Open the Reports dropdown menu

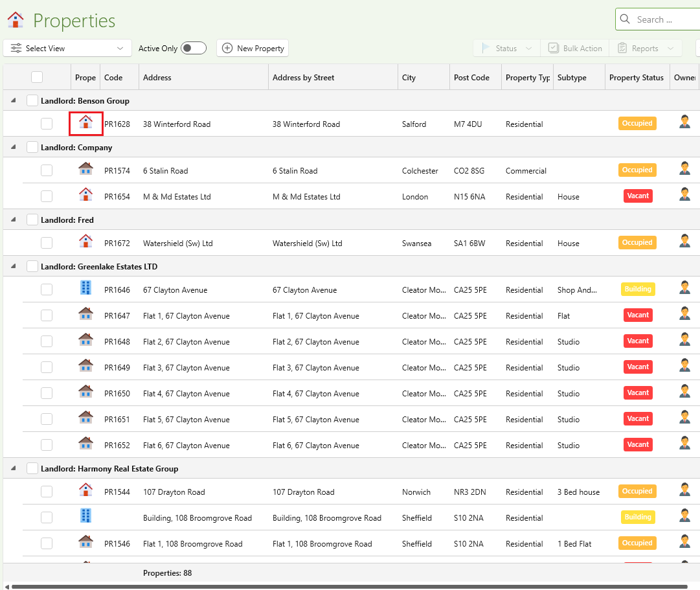click(646, 48)
